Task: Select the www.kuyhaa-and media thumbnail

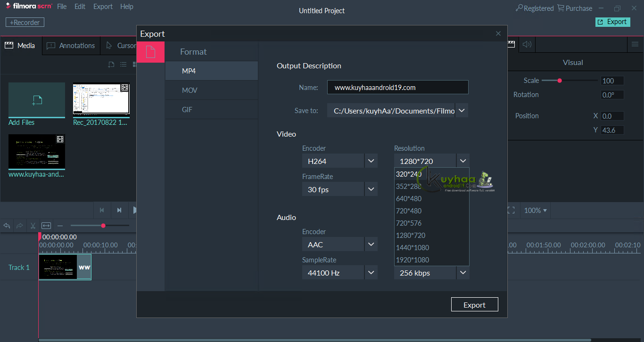Action: [37, 152]
